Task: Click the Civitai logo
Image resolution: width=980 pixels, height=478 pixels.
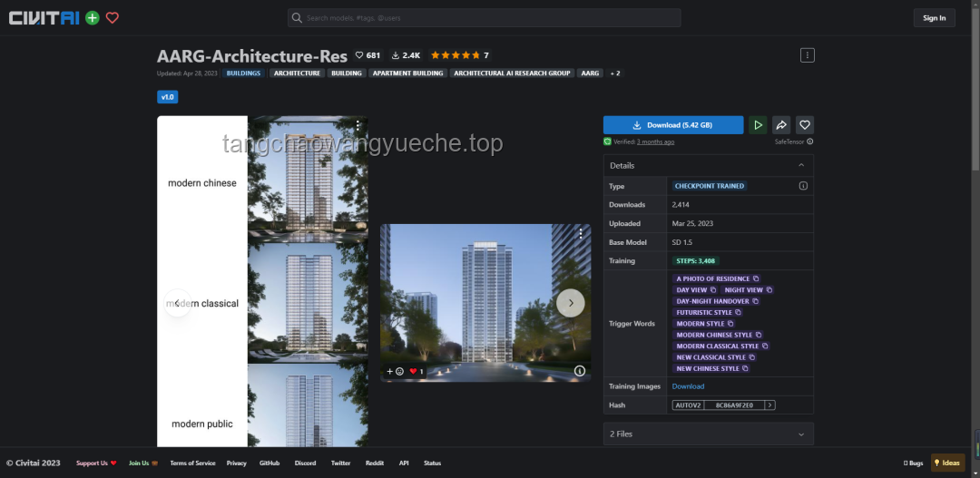Action: pos(44,18)
